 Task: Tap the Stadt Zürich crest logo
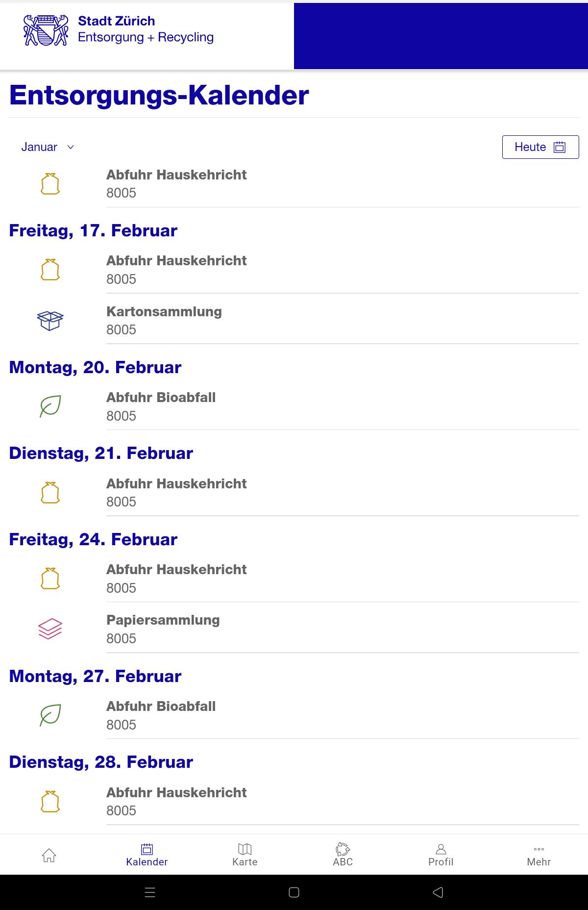point(46,30)
